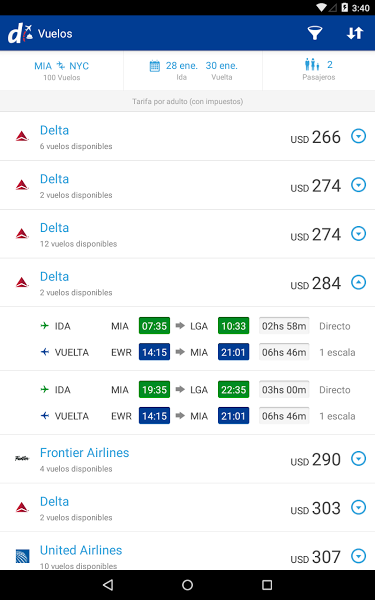375x600 pixels.
Task: Collapse the Delta USD 284 fare
Action: point(359,283)
